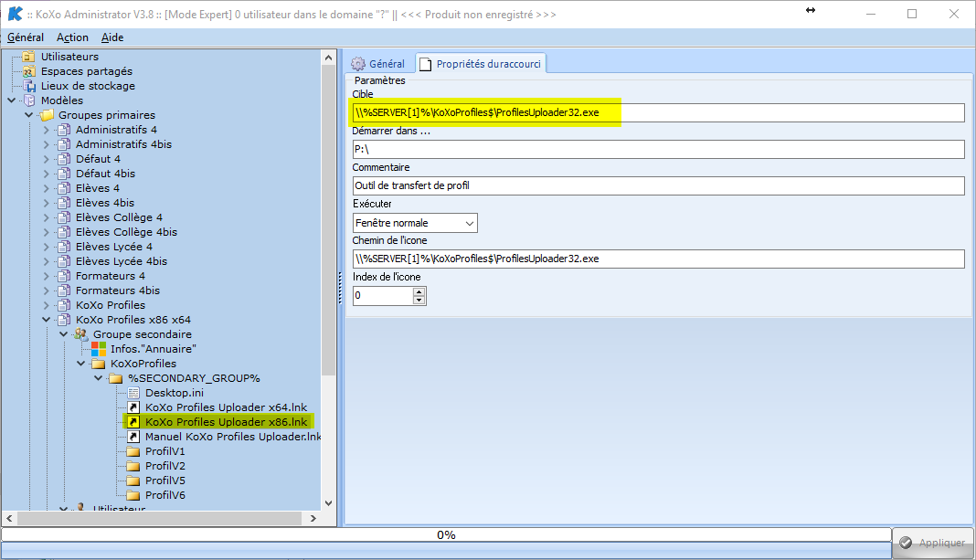Open the Action menu
The height and width of the screenshot is (560, 976).
72,37
